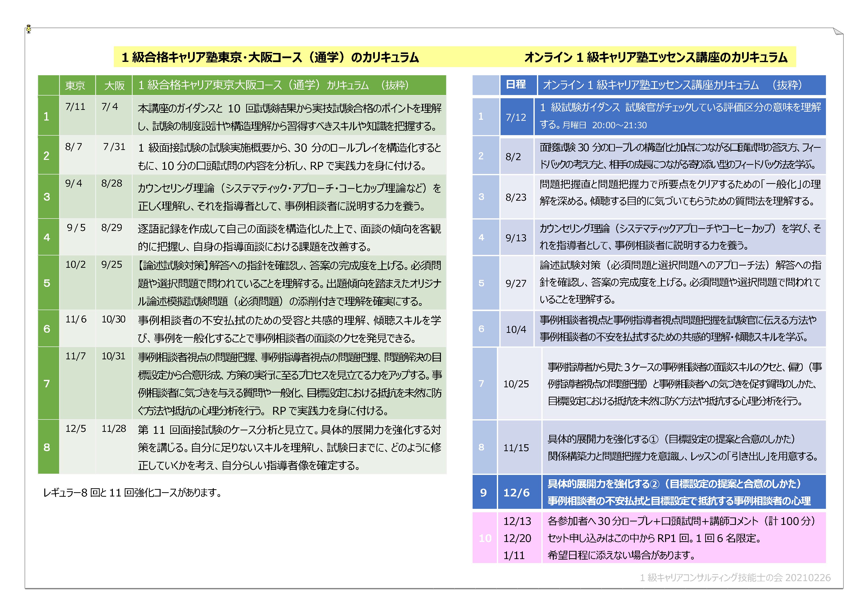Viewport: 868px width, 614px height.
Task: Click the レギュラー8回 course note text
Action: 132,493
